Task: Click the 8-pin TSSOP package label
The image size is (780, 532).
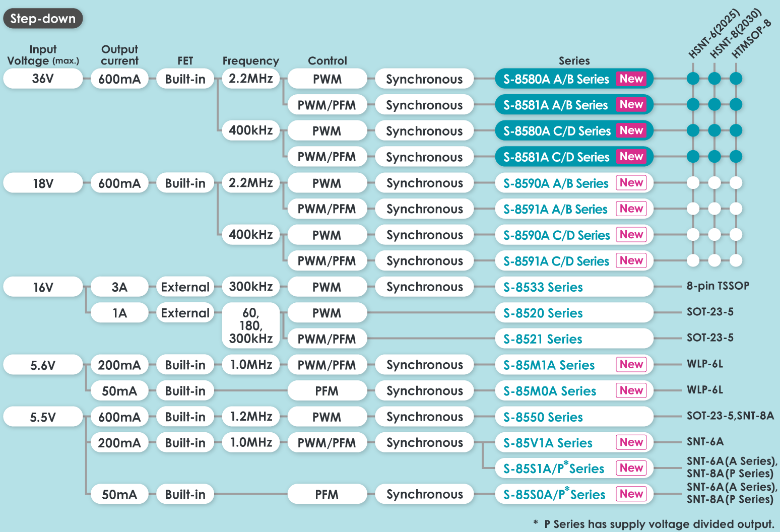Action: 718,286
